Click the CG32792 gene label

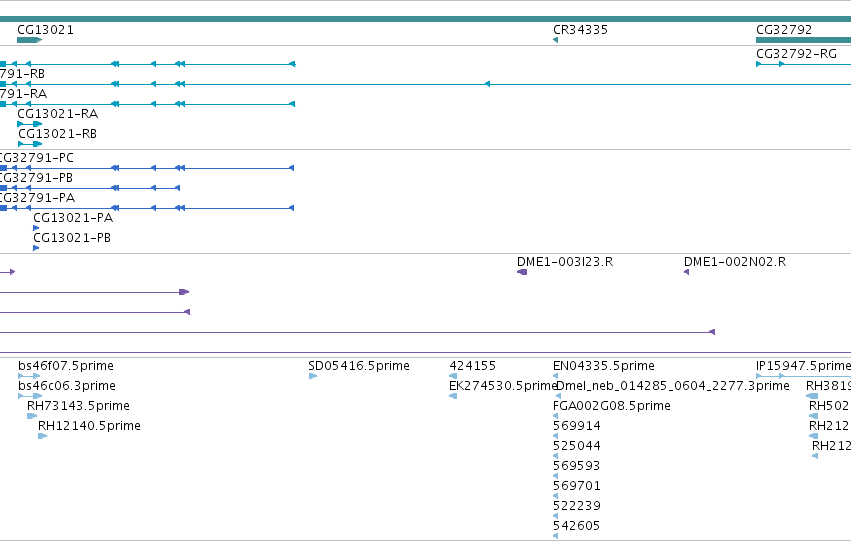pyautogui.click(x=784, y=30)
